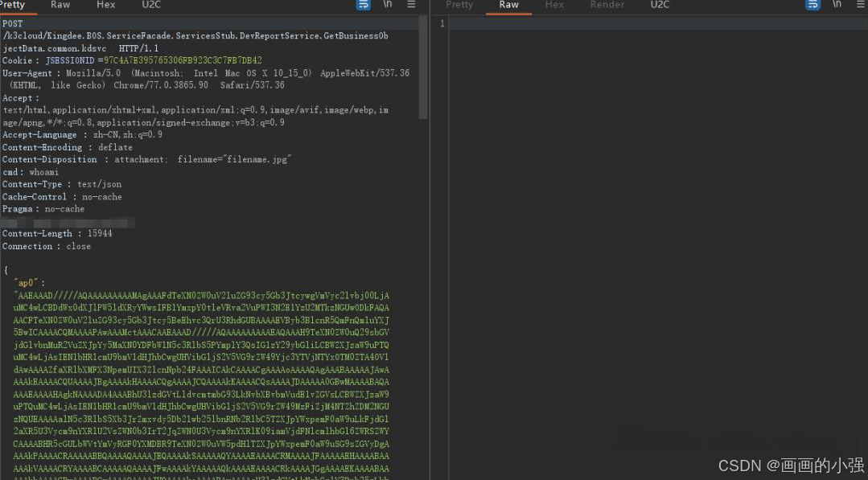Click the Content-Encoding deflate line

point(68,148)
